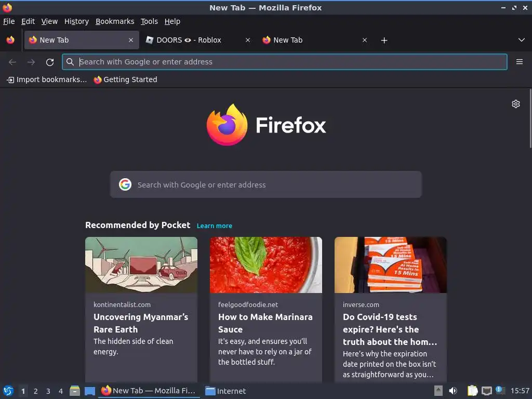Switch to workspace 2

tap(36, 391)
